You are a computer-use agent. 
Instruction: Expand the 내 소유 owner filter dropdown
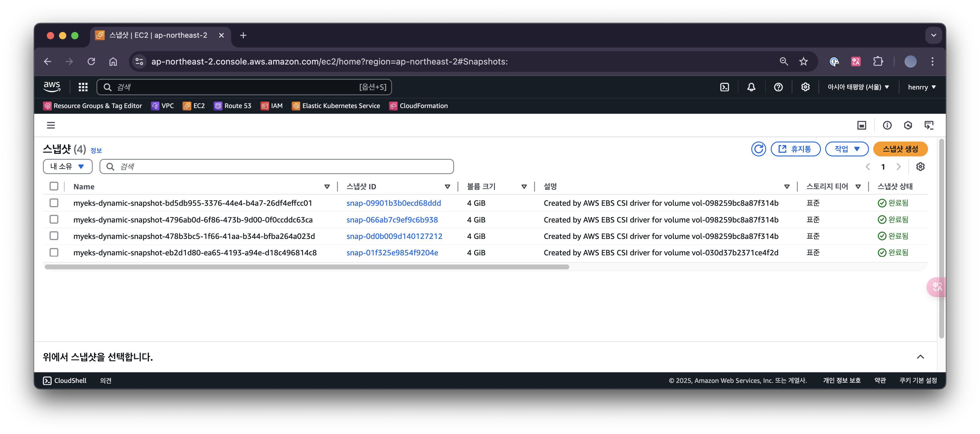68,166
